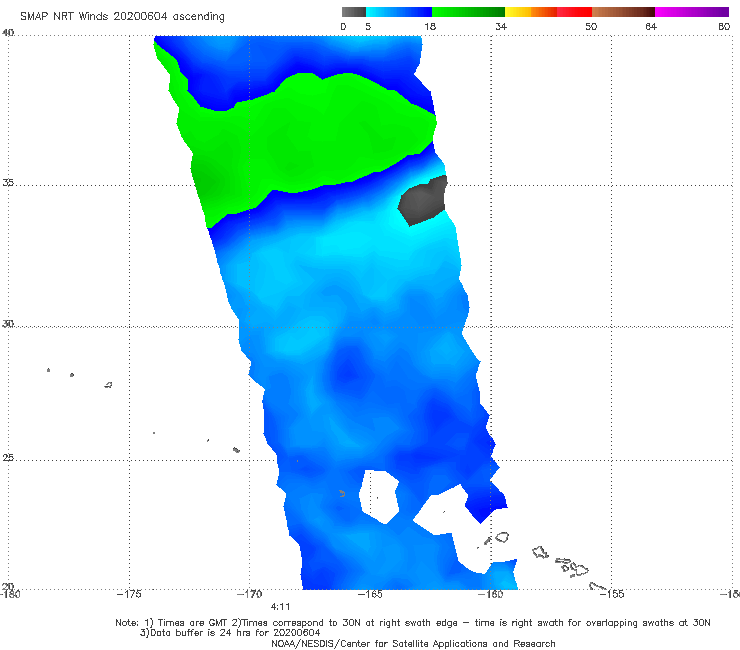Pick the magenta 64–80 color scale segment
Viewport: 740px width, 650px height.
pos(692,12)
